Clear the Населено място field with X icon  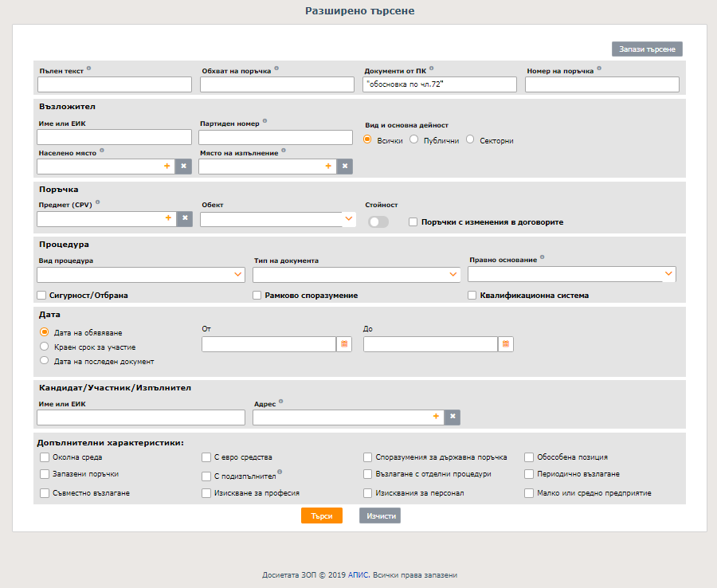182,166
